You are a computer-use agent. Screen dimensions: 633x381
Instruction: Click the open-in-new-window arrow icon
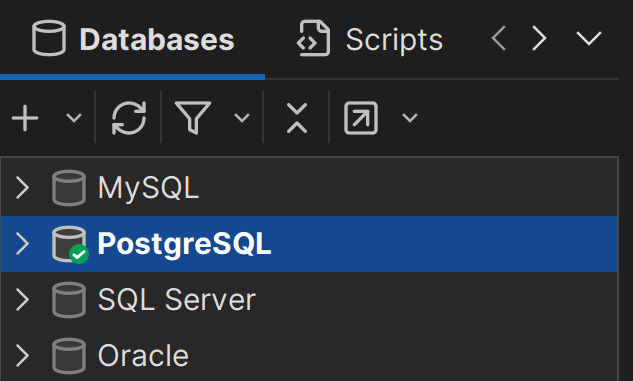[x=361, y=118]
